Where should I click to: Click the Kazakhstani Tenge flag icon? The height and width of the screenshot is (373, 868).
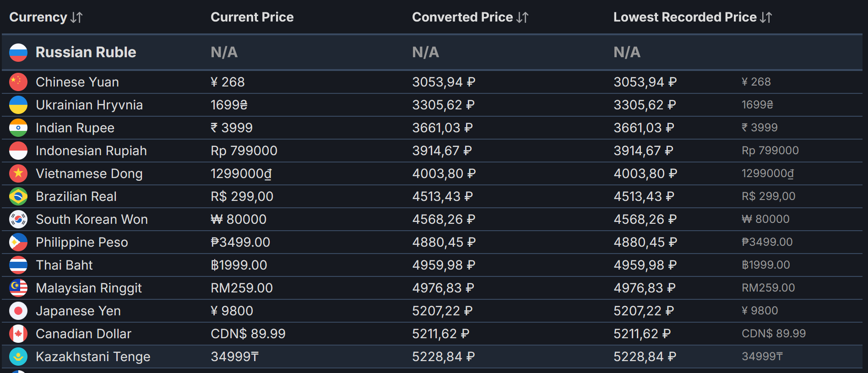[x=18, y=357]
